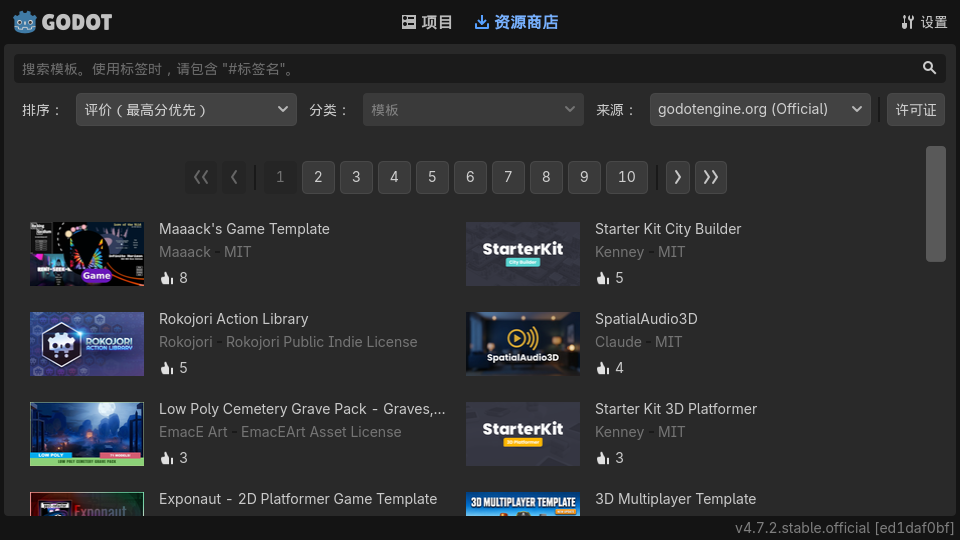Select page 2
This screenshot has width=960, height=540.
pos(318,178)
